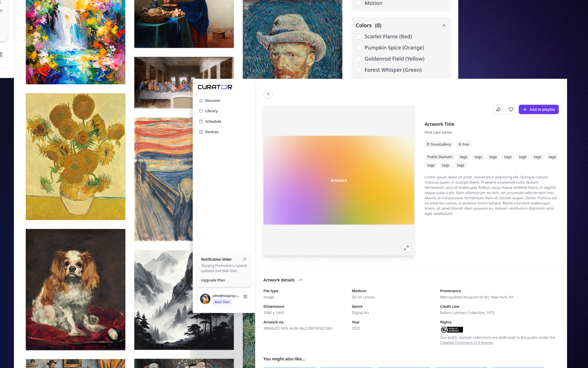The height and width of the screenshot is (368, 588).
Task: Click the year value 2025
Action: click(356, 328)
